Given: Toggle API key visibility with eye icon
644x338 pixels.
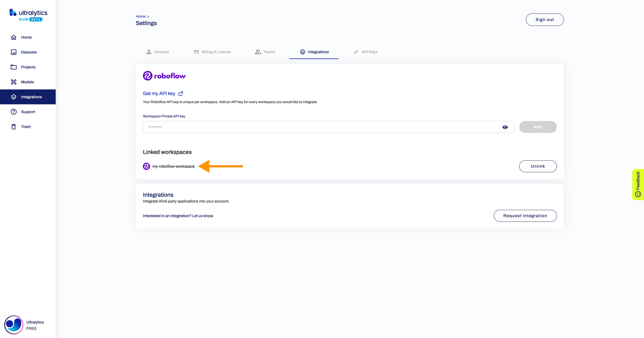Looking at the screenshot, I should coord(505,127).
